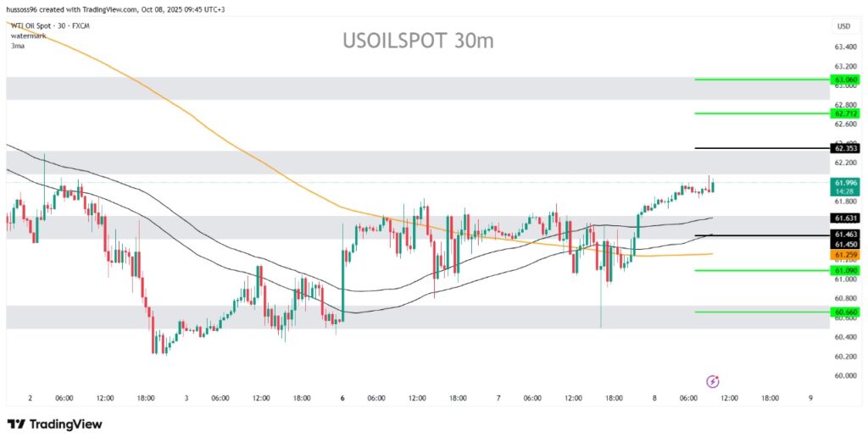868x442 pixels.
Task: Click the lightning bolt event icon
Action: coord(713,382)
